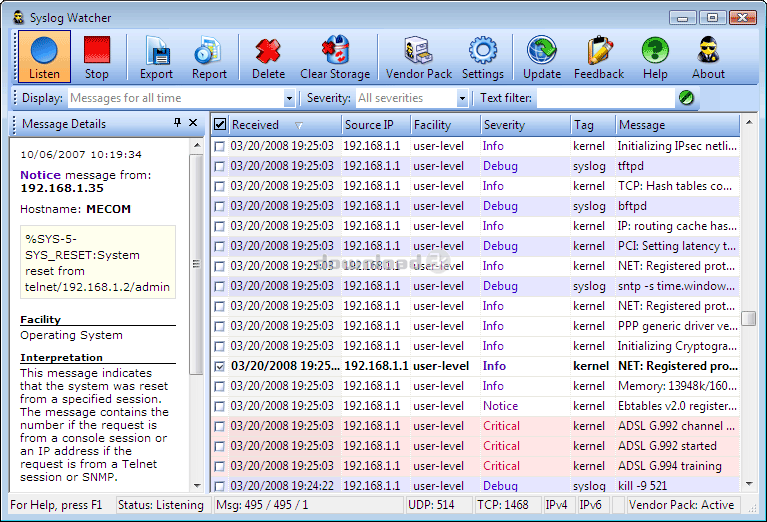Stop listening with the red Stop icon
This screenshot has height=522, width=767.
coord(97,56)
